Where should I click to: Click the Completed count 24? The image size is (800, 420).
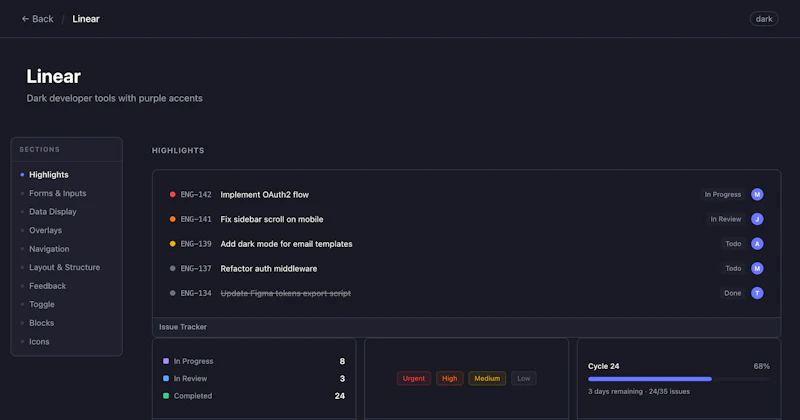tap(340, 396)
